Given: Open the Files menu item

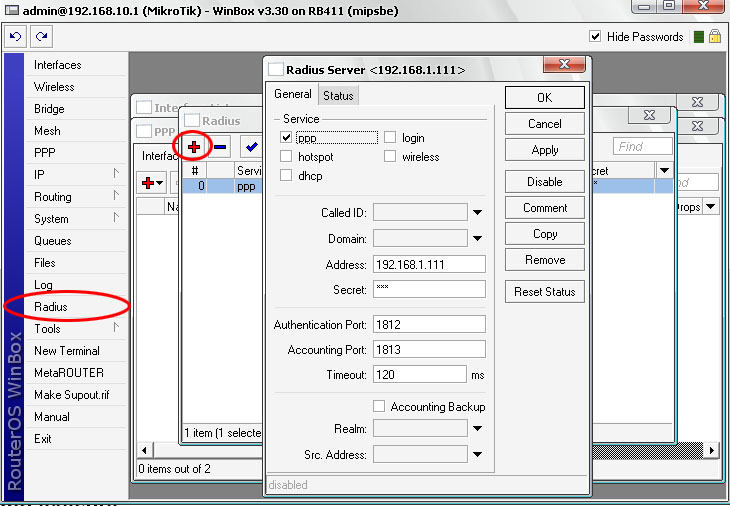Looking at the screenshot, I should [77, 263].
